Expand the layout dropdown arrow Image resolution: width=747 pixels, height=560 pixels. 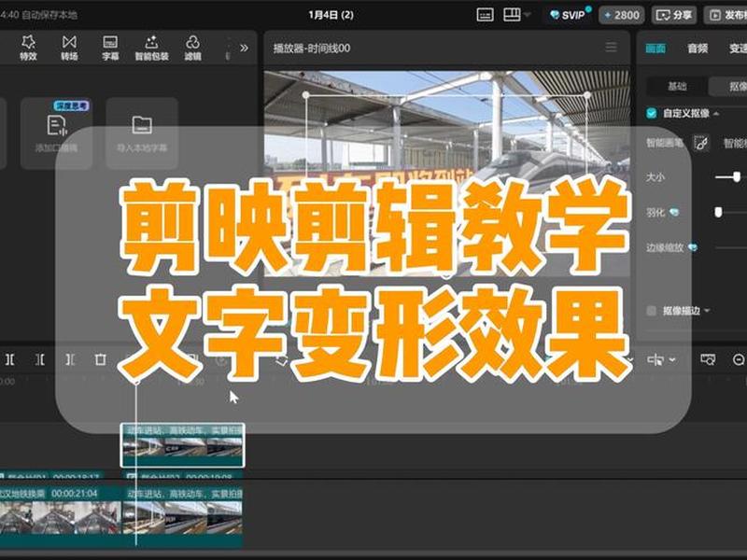(528, 15)
